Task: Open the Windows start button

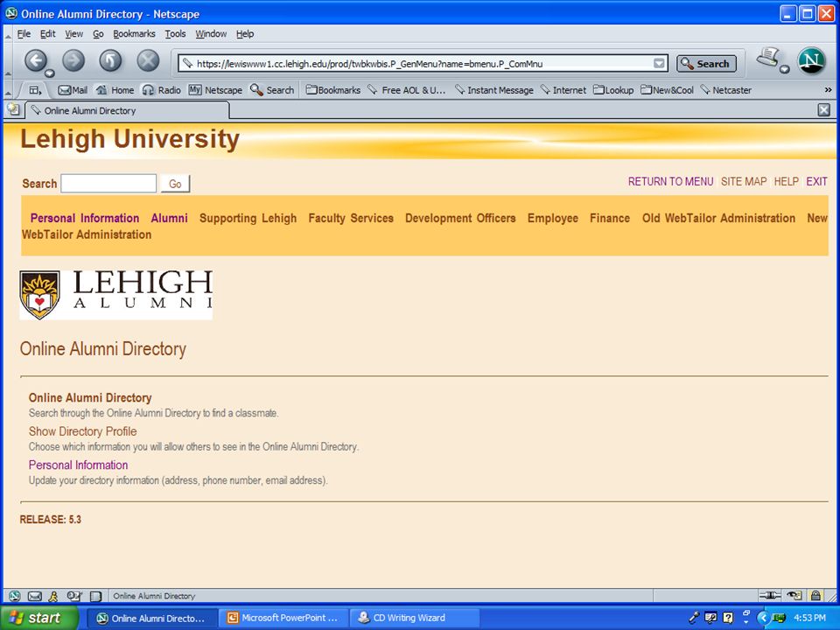Action: pos(38,618)
